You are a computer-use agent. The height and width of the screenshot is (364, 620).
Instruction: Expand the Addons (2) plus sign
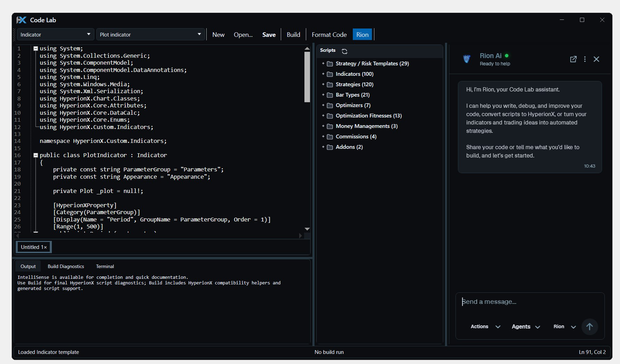tap(323, 147)
